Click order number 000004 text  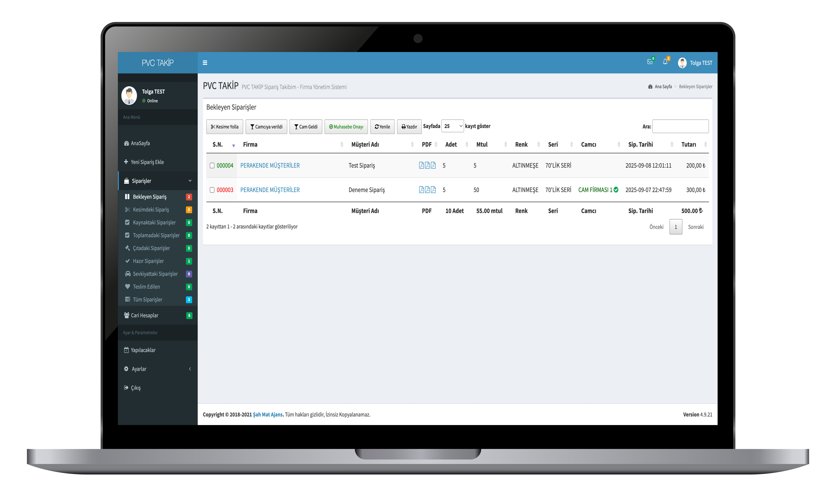(x=225, y=166)
